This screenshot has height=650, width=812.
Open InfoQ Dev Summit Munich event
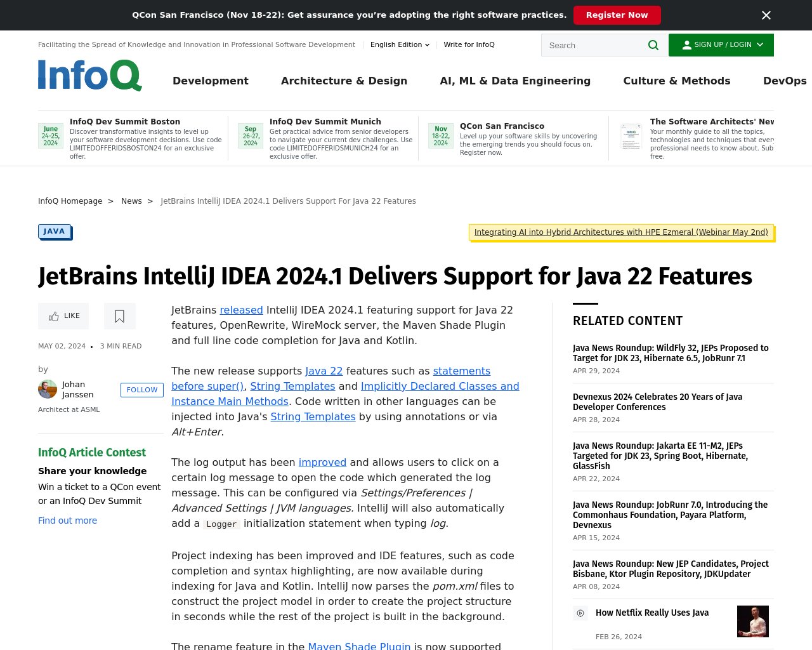pyautogui.click(x=325, y=121)
